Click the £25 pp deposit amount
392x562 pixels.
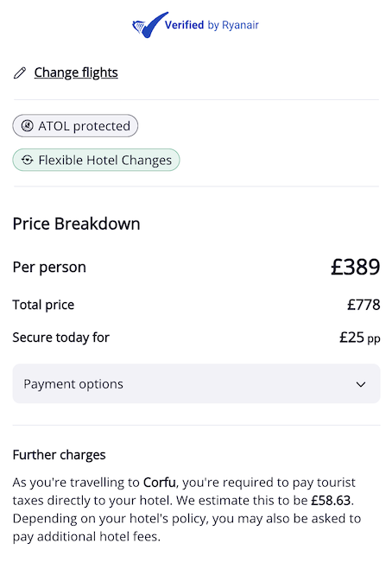tap(360, 338)
